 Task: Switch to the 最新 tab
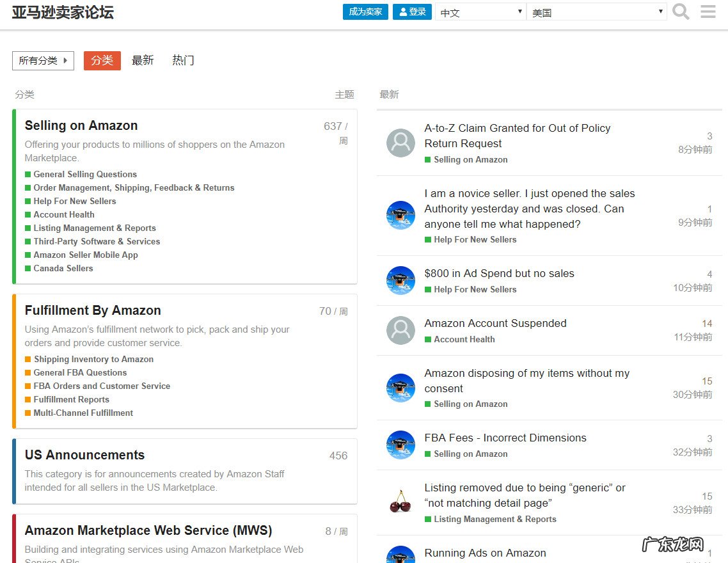click(143, 61)
